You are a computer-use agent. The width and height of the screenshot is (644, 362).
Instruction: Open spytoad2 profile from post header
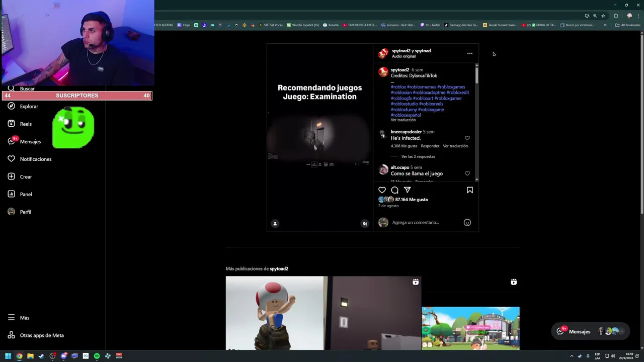point(401,51)
